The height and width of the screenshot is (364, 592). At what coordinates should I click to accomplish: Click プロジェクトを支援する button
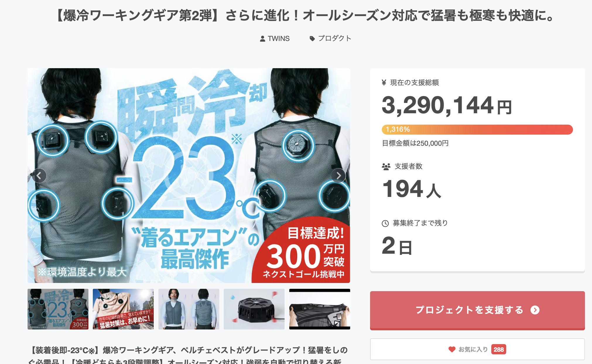[477, 310]
